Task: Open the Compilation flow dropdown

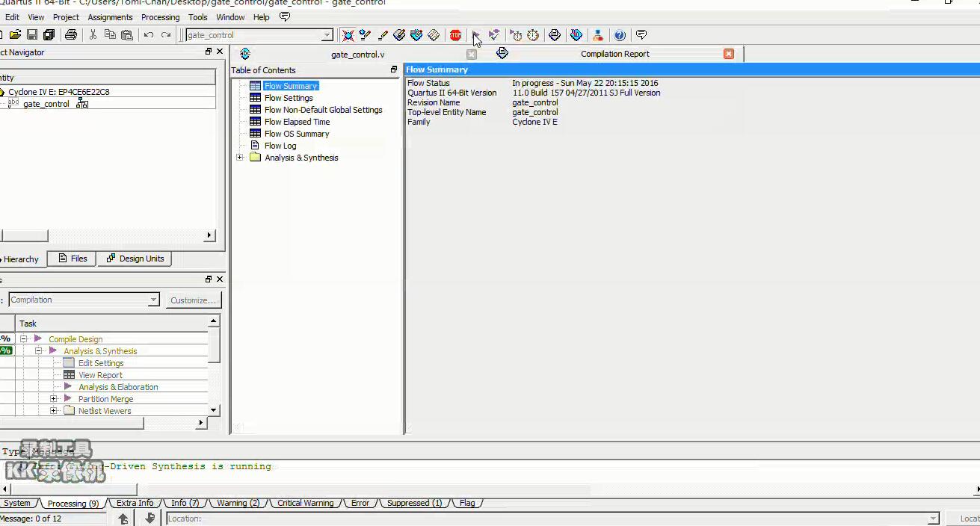Action: point(153,300)
